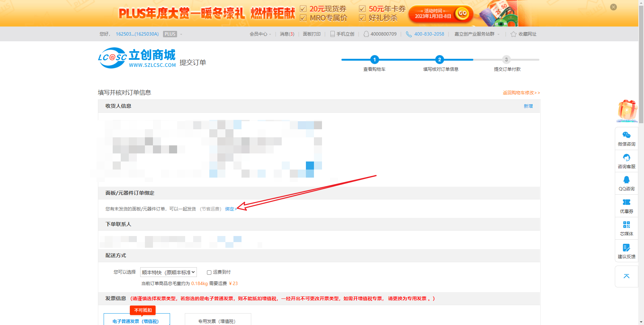Viewport: 644px width, 325px height.
Task: Open messages 消息(3)
Action: tap(287, 34)
